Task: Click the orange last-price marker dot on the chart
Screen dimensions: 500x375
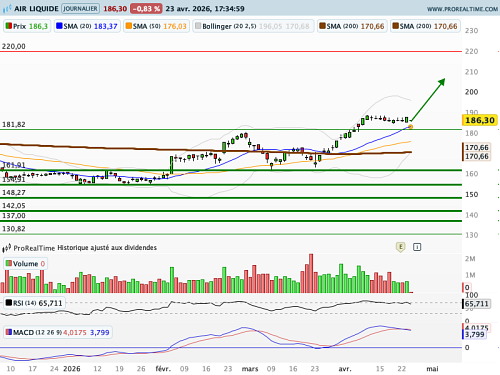Action: pyautogui.click(x=410, y=127)
